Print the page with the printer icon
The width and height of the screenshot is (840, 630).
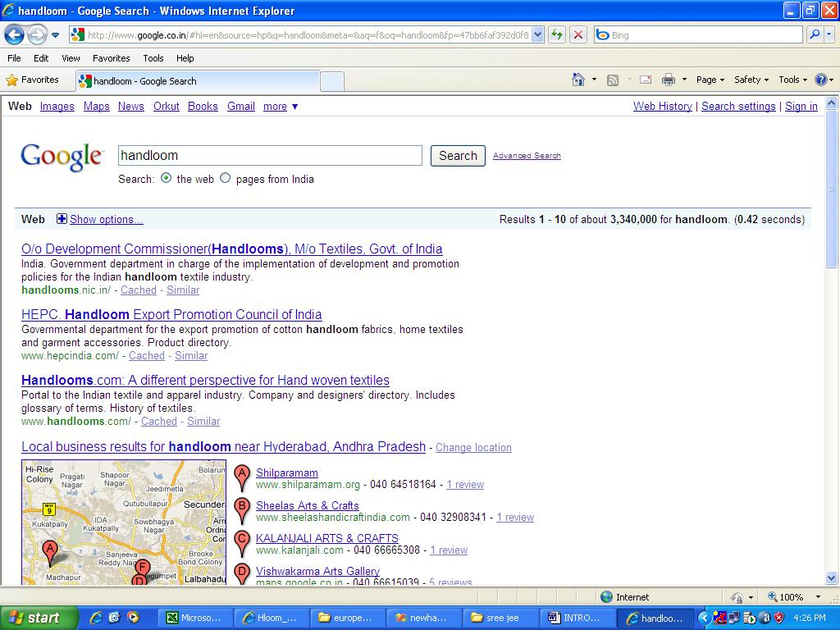[x=668, y=80]
